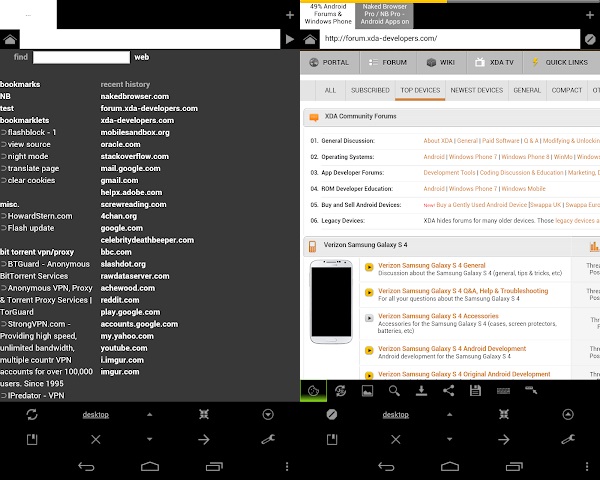Open FORUM in xda navigation bar

(388, 62)
